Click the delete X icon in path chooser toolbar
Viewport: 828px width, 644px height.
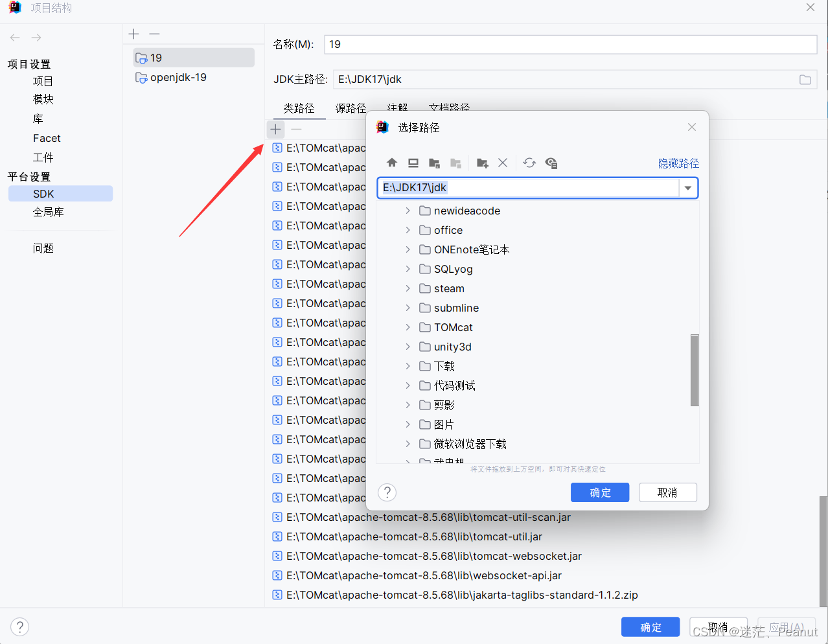[x=503, y=163]
